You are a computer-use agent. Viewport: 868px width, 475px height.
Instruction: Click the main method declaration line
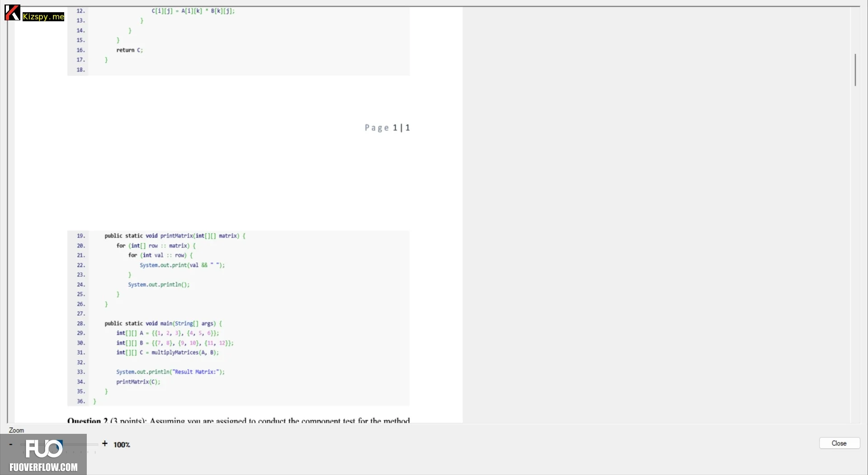click(x=163, y=323)
